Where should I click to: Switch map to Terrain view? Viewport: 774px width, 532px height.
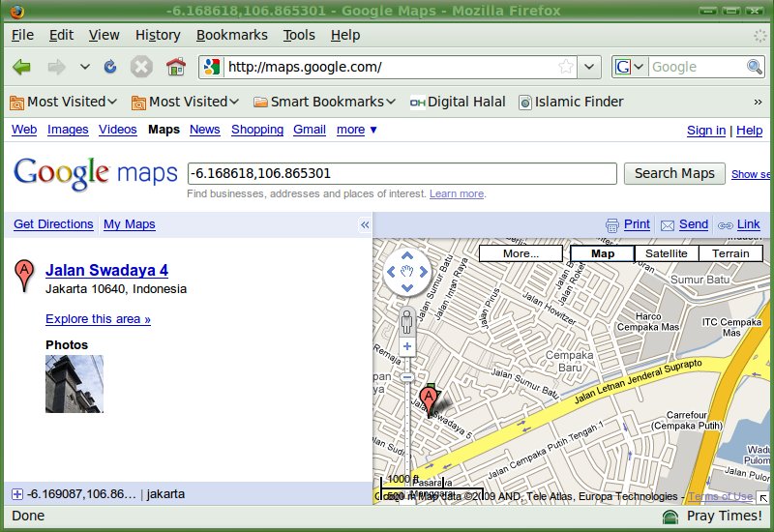tap(730, 253)
